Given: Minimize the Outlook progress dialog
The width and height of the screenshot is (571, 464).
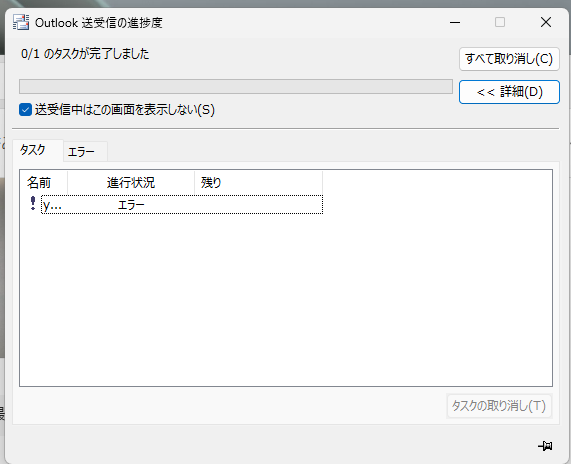Looking at the screenshot, I should pos(455,23).
